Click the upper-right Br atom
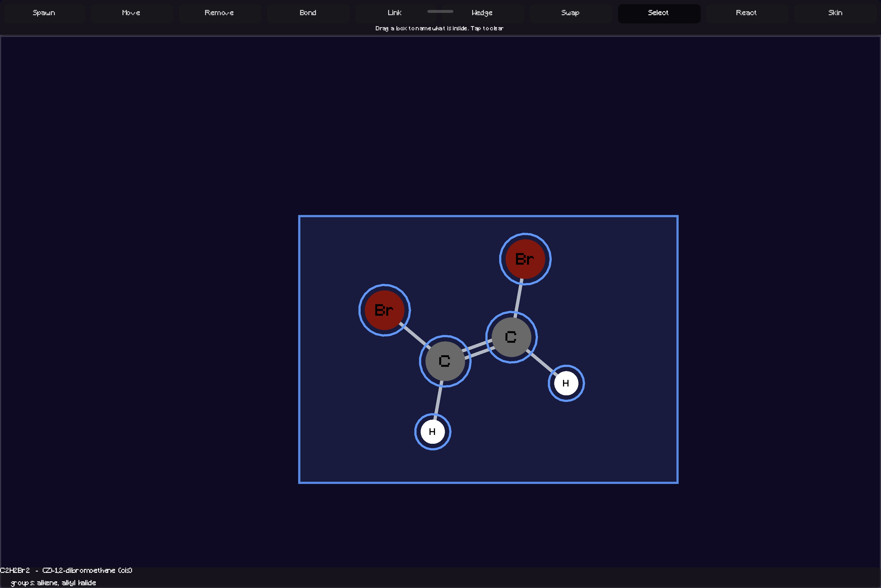The width and height of the screenshot is (881, 588). 525,259
